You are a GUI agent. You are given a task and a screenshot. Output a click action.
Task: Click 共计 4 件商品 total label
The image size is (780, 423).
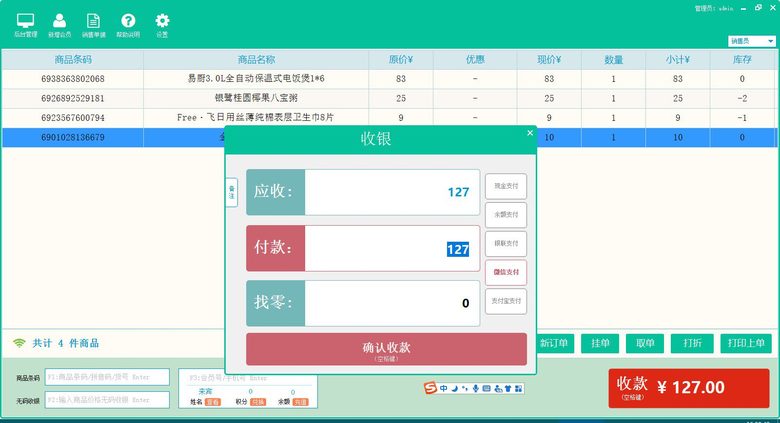(66, 343)
